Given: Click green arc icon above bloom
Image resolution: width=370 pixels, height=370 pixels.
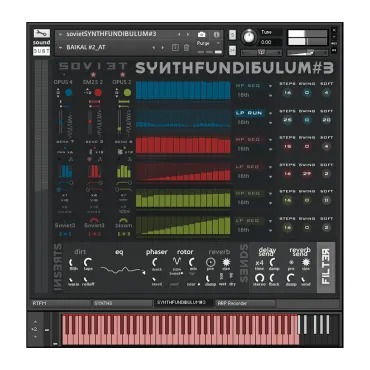Looking at the screenshot, I should tap(124, 220).
